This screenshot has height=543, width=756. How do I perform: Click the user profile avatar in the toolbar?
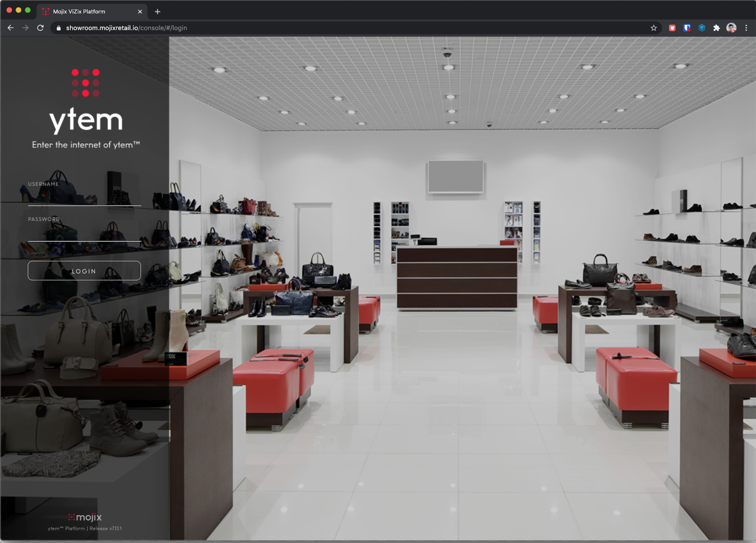pos(732,28)
